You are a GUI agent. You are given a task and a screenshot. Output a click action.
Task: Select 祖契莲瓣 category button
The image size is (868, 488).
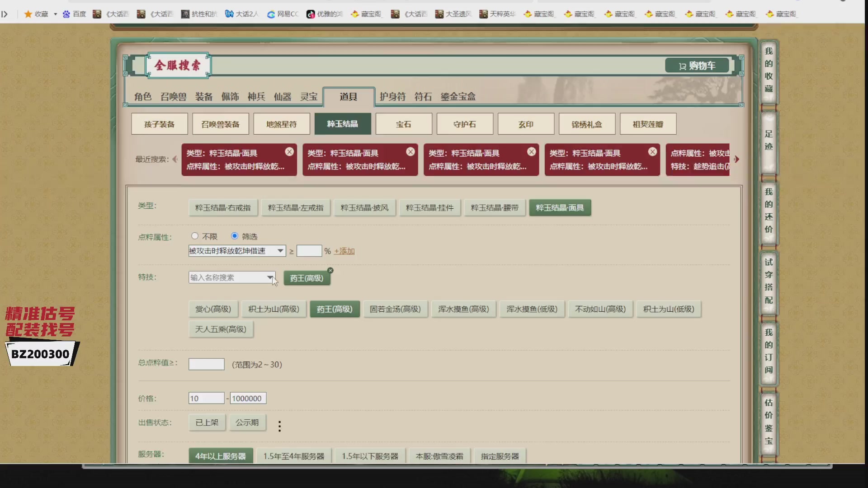tap(648, 124)
